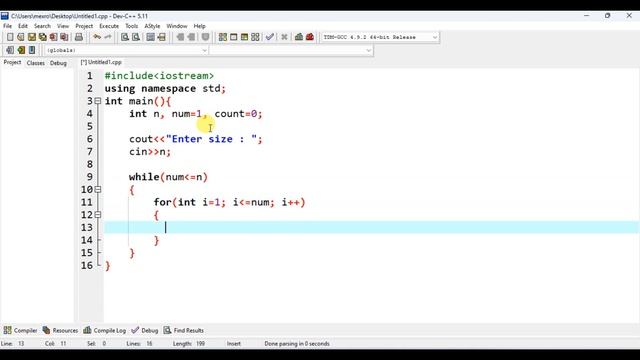
Task: Click the Toggle Bookmarks icon on second row
Action: coord(21,50)
